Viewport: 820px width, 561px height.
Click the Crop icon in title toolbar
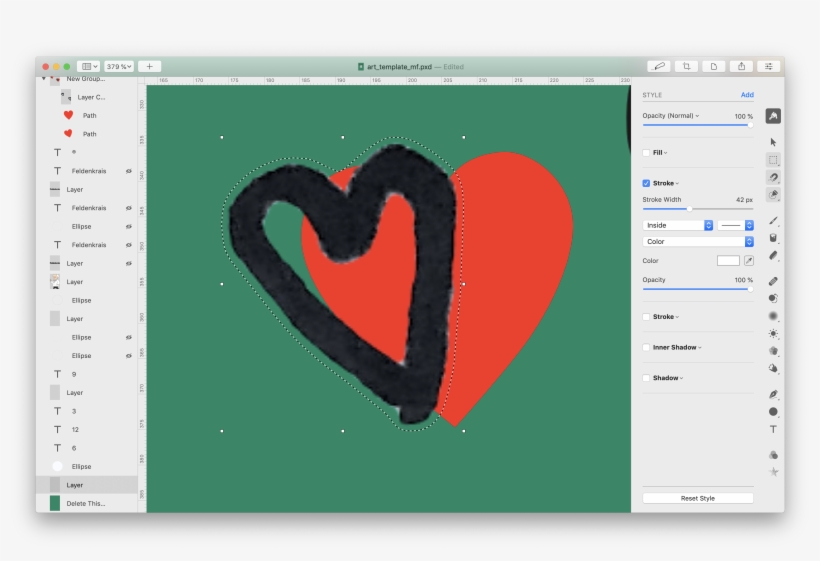[686, 66]
